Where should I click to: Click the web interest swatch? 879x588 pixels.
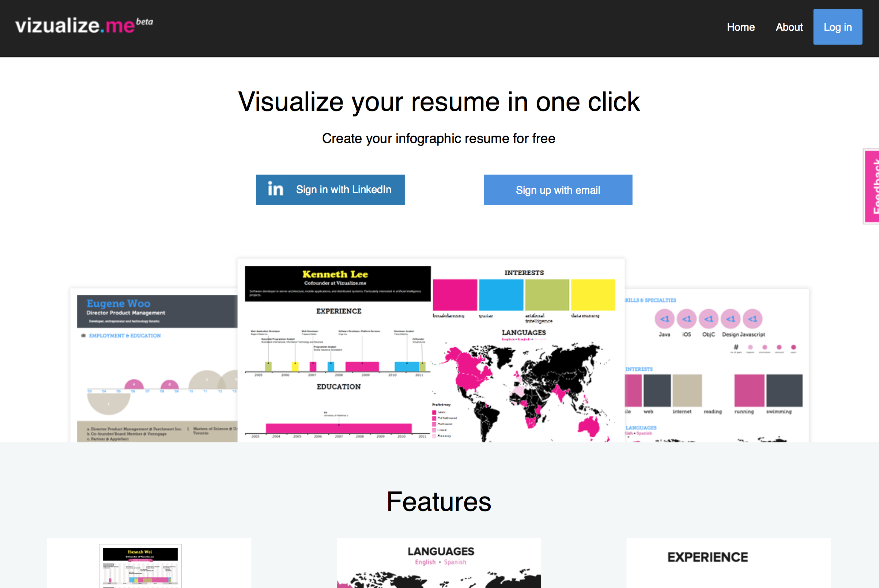click(x=657, y=391)
